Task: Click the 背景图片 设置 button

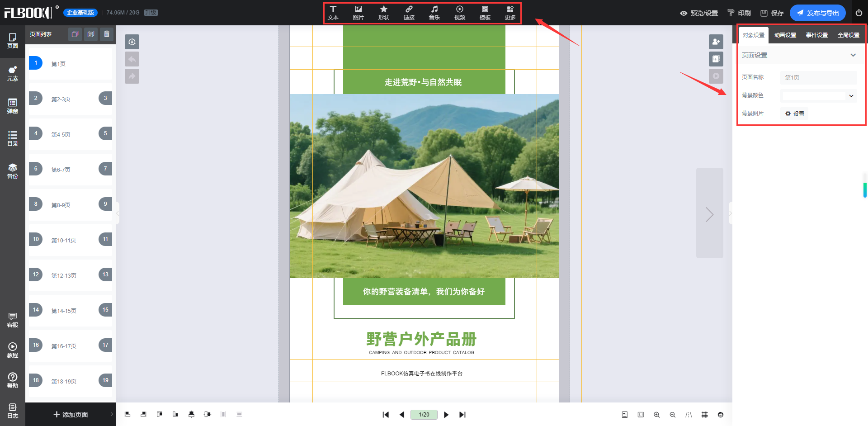Action: [795, 114]
